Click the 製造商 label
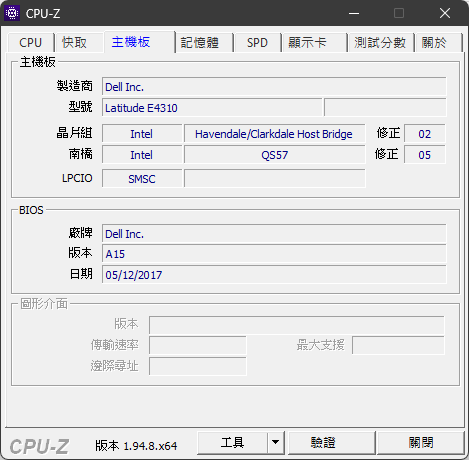The image size is (469, 460). pyautogui.click(x=74, y=86)
